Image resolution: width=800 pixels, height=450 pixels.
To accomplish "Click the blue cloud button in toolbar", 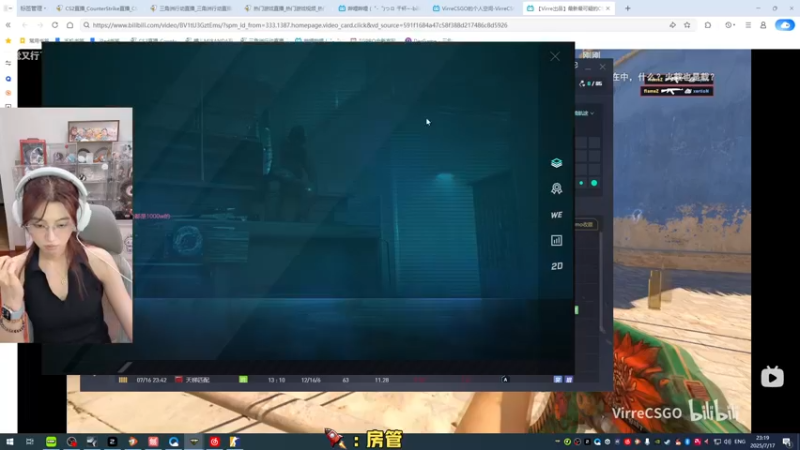I will pos(785,25).
